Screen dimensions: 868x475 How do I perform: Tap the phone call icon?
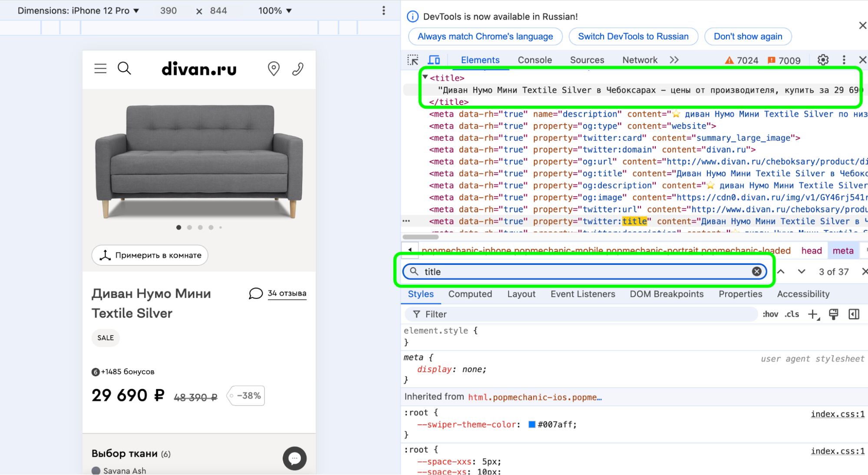(298, 69)
